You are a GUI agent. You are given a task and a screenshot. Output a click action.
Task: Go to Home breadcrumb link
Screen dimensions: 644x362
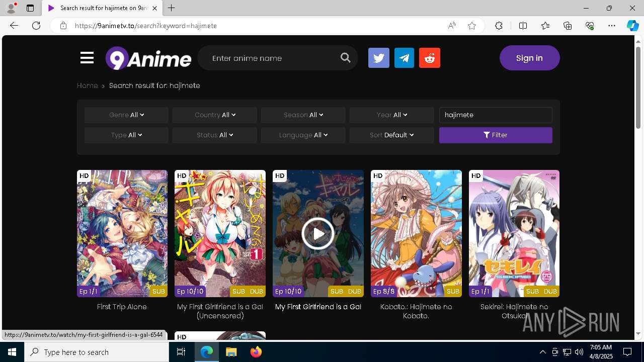tap(87, 85)
